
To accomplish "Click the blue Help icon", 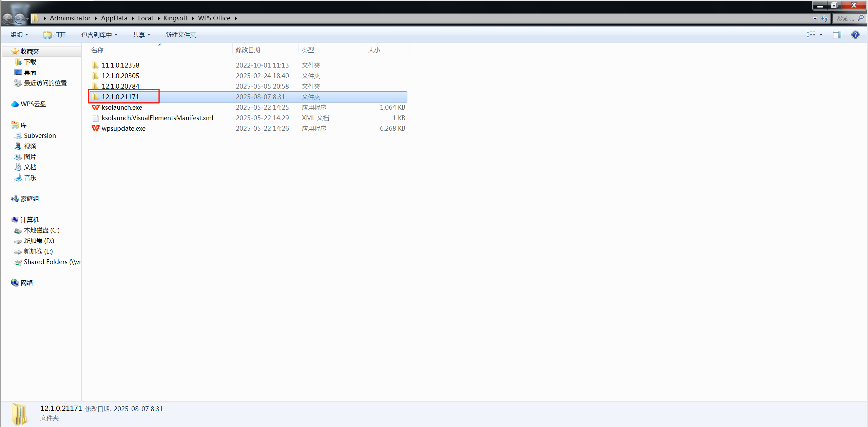I will pos(855,35).
